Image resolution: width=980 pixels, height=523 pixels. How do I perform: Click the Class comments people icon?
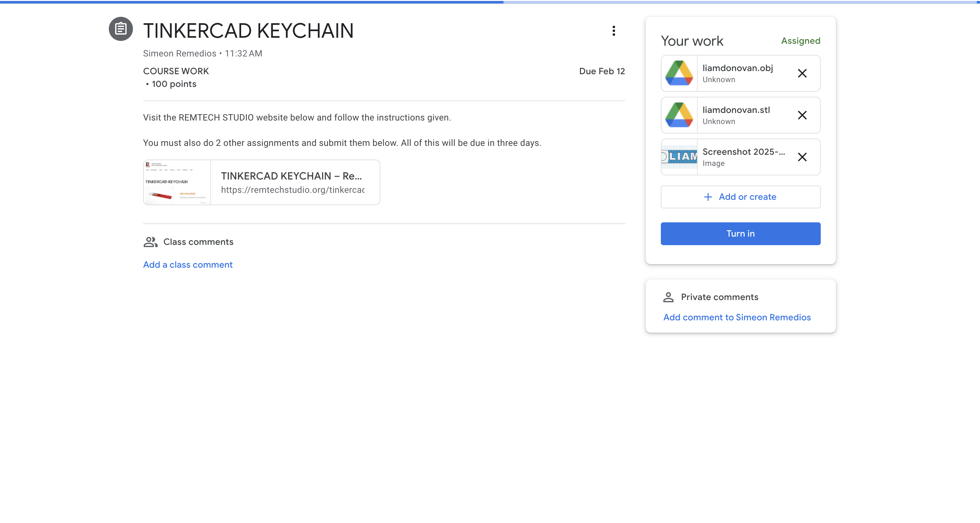coord(150,242)
